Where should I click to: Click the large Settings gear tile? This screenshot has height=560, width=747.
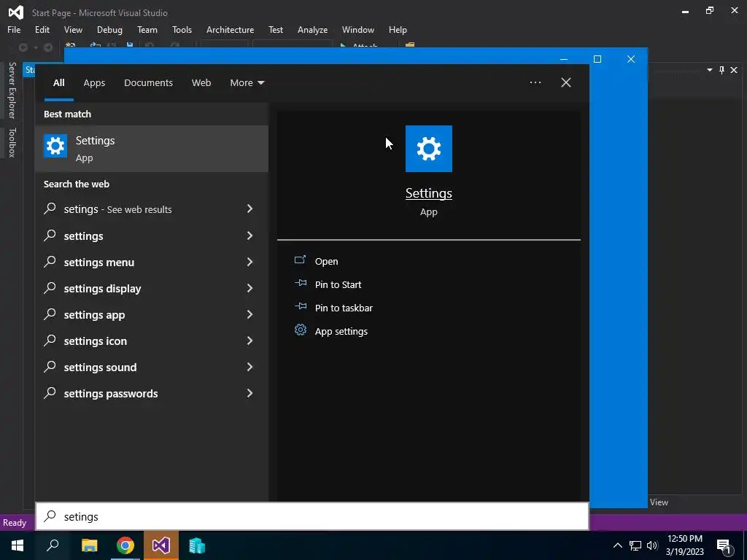click(428, 149)
